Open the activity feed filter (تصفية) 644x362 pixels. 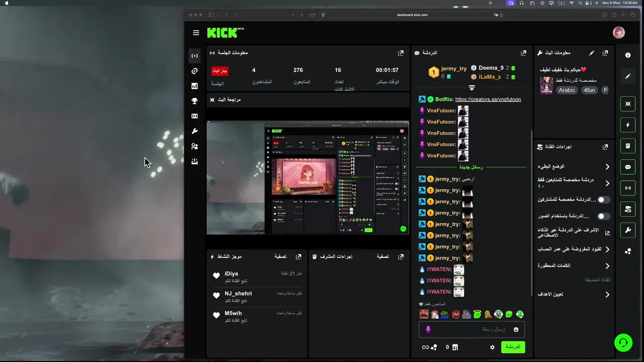point(280,256)
